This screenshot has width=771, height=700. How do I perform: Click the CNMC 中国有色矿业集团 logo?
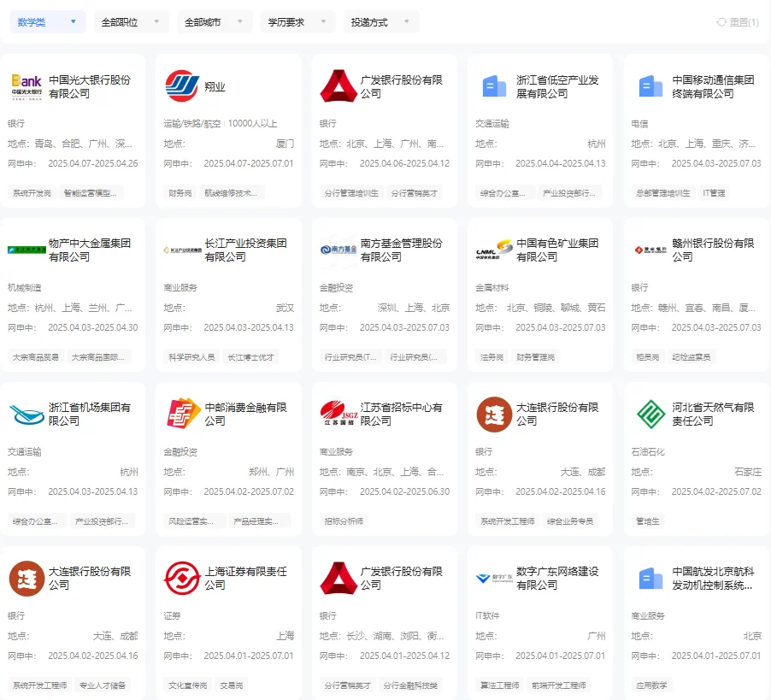[494, 250]
